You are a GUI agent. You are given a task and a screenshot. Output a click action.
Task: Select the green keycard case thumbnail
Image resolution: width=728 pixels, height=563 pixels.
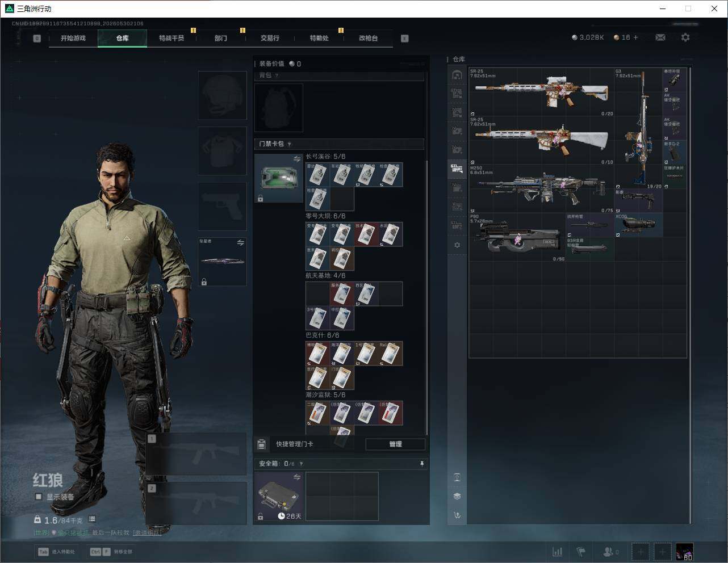[x=278, y=178]
